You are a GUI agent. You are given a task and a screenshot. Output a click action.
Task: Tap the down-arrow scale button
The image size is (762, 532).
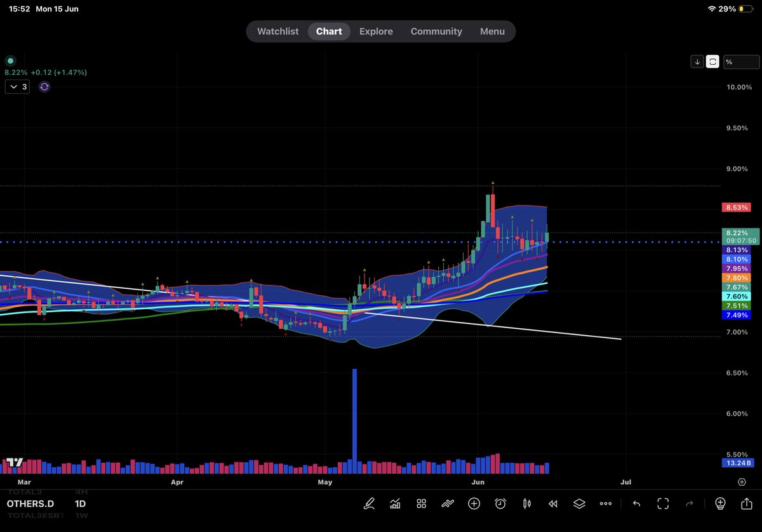[697, 62]
